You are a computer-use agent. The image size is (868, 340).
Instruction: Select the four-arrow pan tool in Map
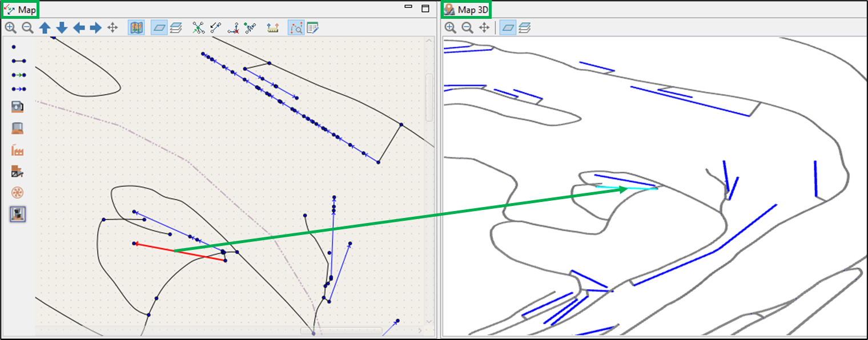coord(112,27)
